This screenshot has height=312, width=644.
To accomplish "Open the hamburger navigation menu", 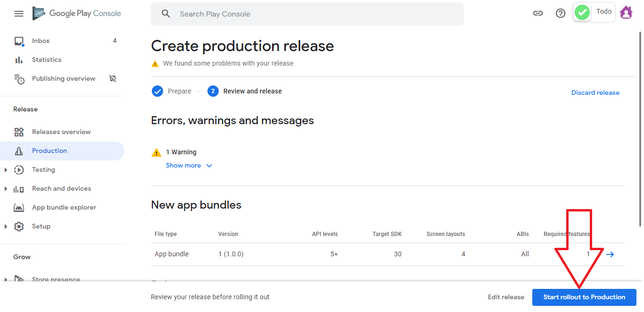I will pyautogui.click(x=19, y=14).
